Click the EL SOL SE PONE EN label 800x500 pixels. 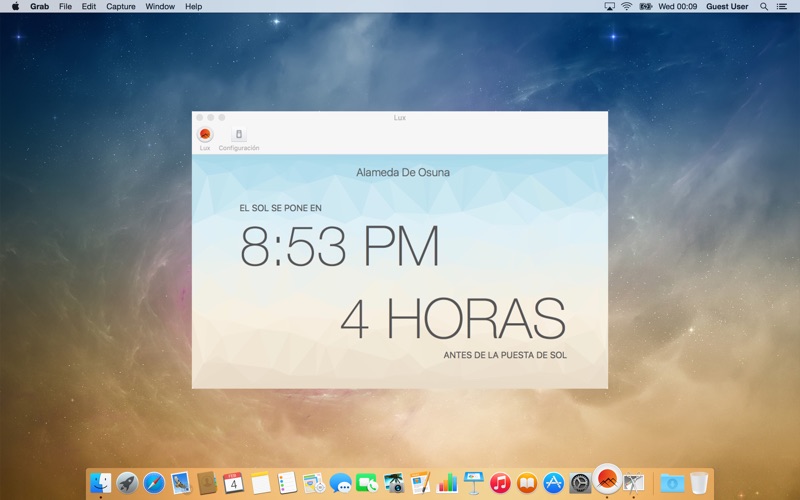(x=281, y=208)
